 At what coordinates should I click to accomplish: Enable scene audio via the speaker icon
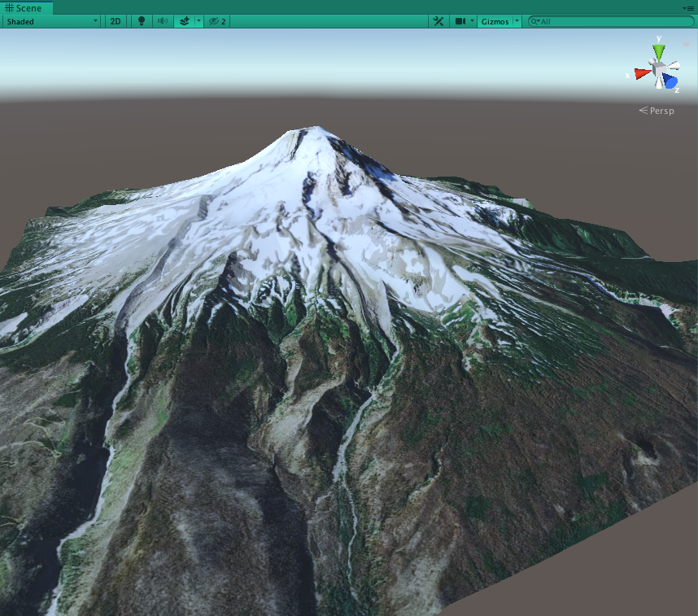pyautogui.click(x=162, y=21)
